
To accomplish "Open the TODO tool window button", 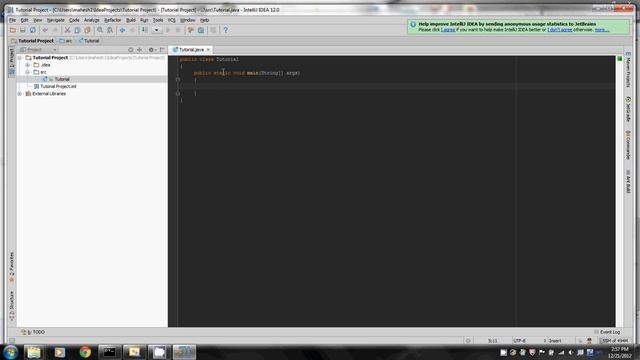I will click(x=33, y=332).
